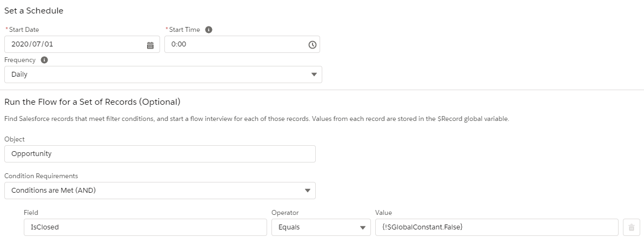Show the Start Time info tooltip icon
The image size is (644, 237).
[x=209, y=30]
